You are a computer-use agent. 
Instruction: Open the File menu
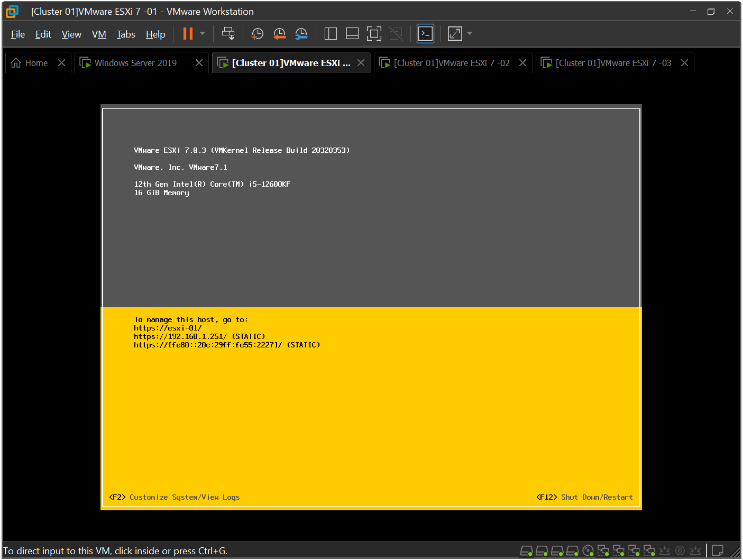coord(18,34)
